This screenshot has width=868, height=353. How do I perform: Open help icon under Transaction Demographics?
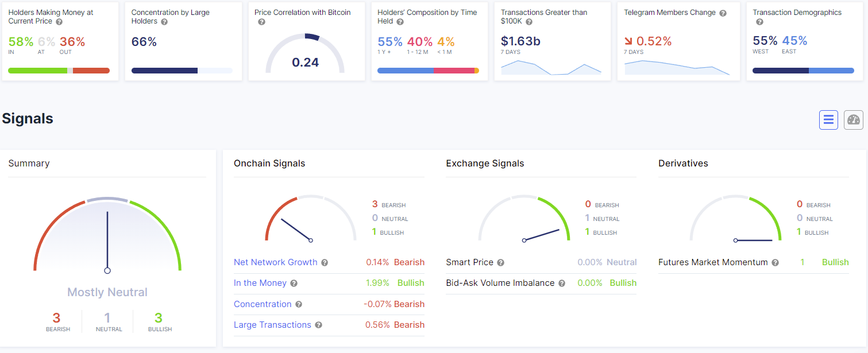pyautogui.click(x=759, y=22)
